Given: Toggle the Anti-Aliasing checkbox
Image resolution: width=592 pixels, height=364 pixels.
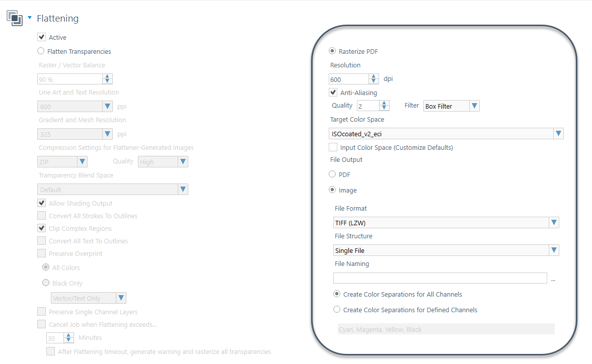Looking at the screenshot, I should (333, 92).
